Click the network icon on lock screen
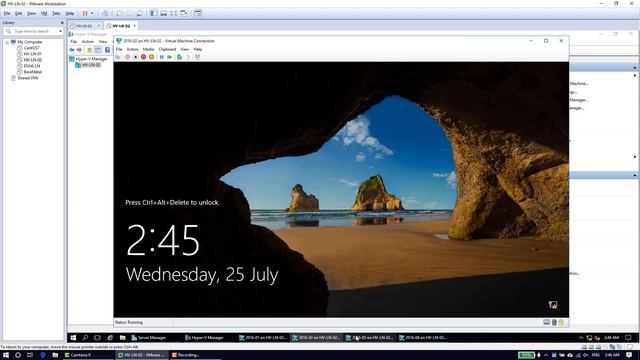The image size is (640, 360). (553, 305)
